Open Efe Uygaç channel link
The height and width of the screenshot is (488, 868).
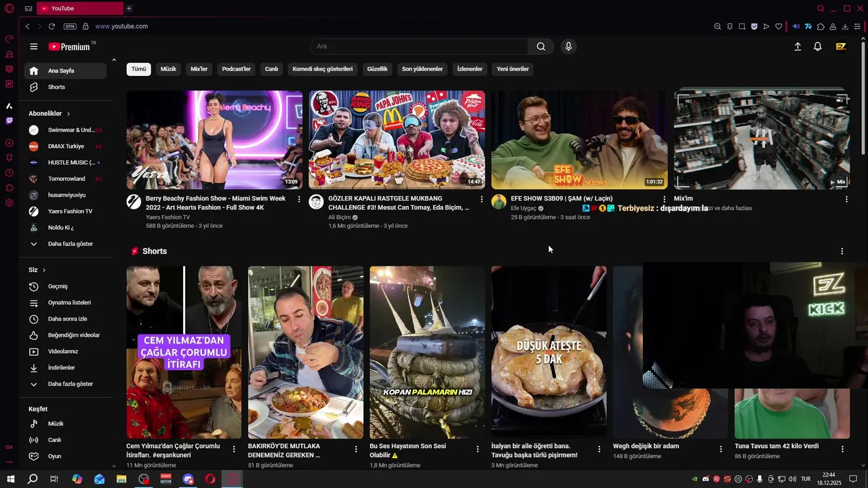[524, 208]
